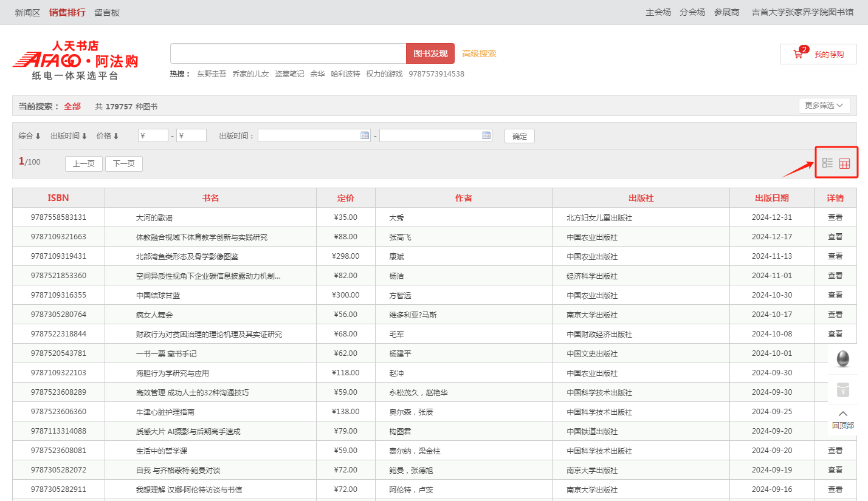Click book title 牛津心脏护理指南
This screenshot has width=868, height=501.
pyautogui.click(x=165, y=412)
